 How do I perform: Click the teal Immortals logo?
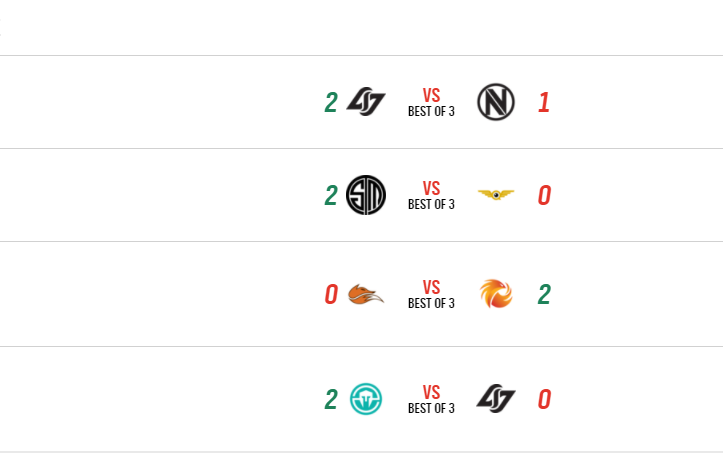point(365,400)
